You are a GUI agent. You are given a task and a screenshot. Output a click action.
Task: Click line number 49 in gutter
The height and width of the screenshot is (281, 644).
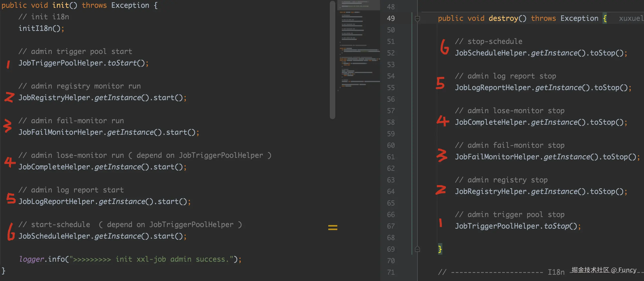point(391,18)
